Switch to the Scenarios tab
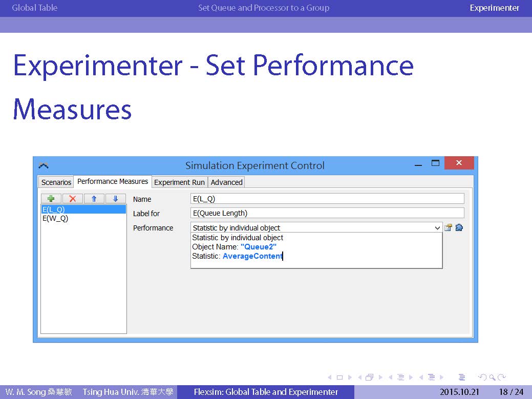The width and height of the screenshot is (532, 399). tap(56, 182)
